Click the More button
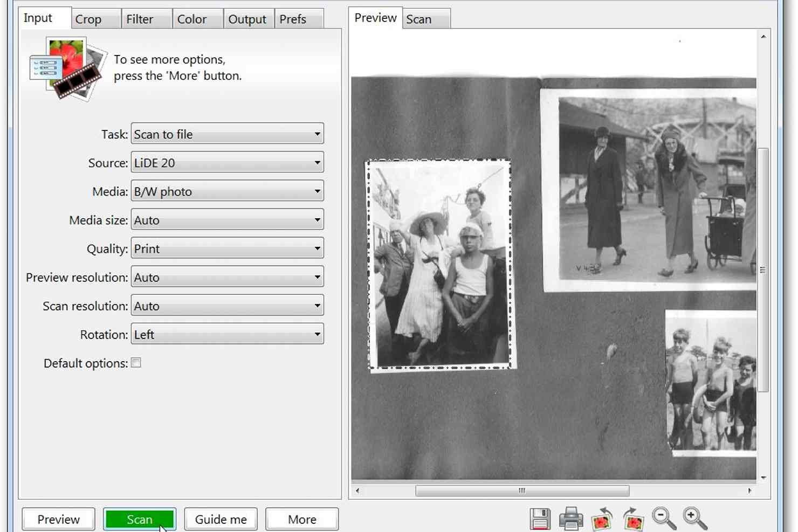798x532 pixels. point(302,519)
